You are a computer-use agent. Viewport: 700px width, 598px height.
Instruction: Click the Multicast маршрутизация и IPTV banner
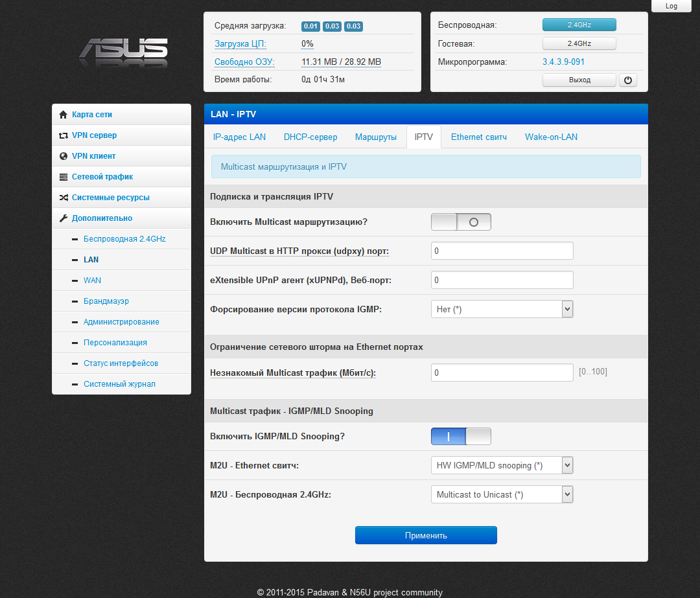pyautogui.click(x=426, y=167)
